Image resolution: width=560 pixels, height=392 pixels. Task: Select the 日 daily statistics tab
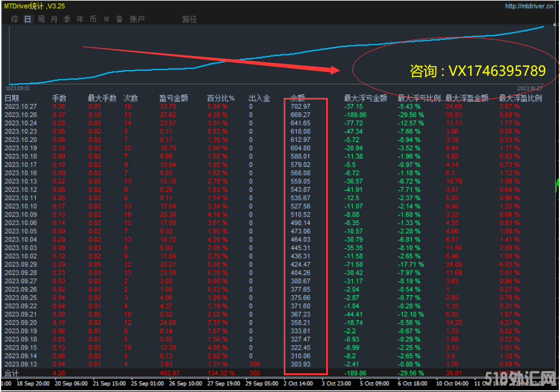(x=28, y=19)
